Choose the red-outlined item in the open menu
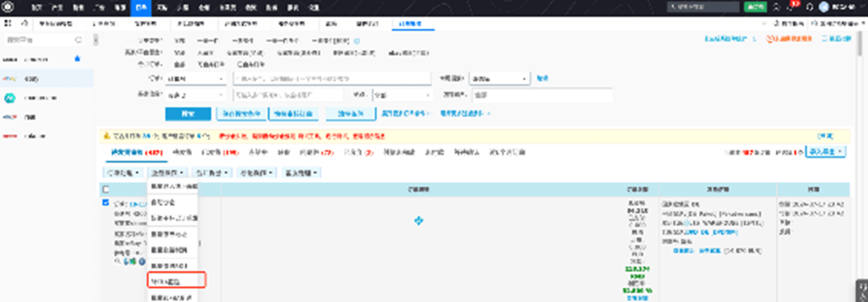The width and height of the screenshot is (868, 302). 176,281
